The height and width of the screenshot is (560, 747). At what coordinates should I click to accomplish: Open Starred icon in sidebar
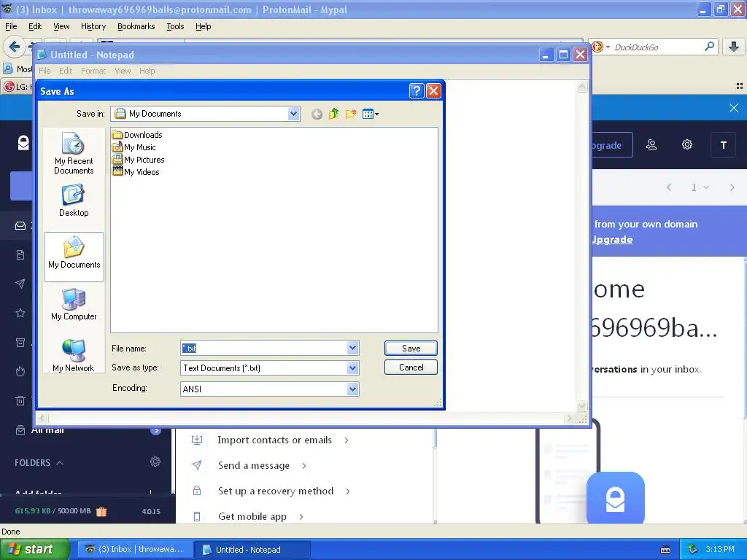[x=20, y=313]
